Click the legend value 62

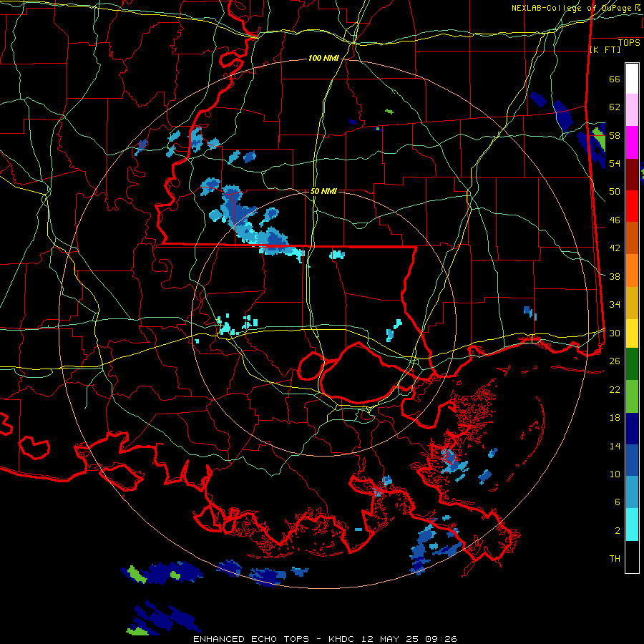coord(615,107)
